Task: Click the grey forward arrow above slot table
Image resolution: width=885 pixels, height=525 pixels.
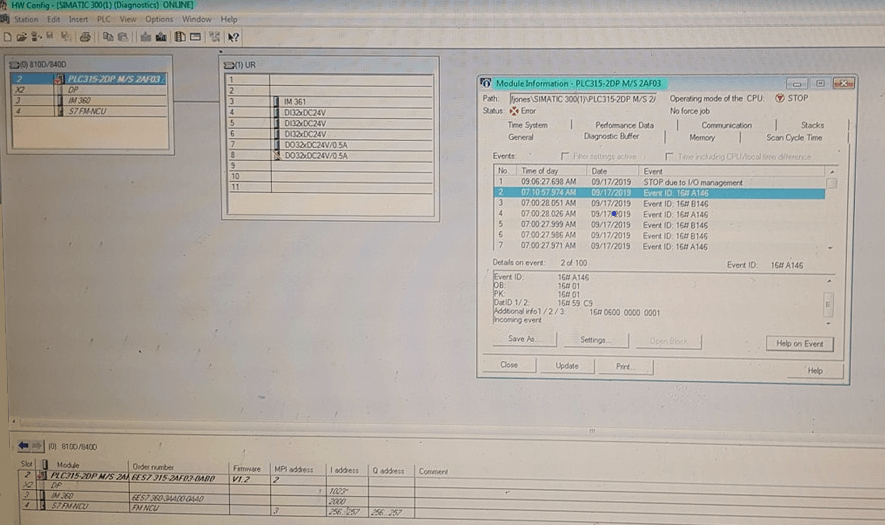Action: coord(37,446)
